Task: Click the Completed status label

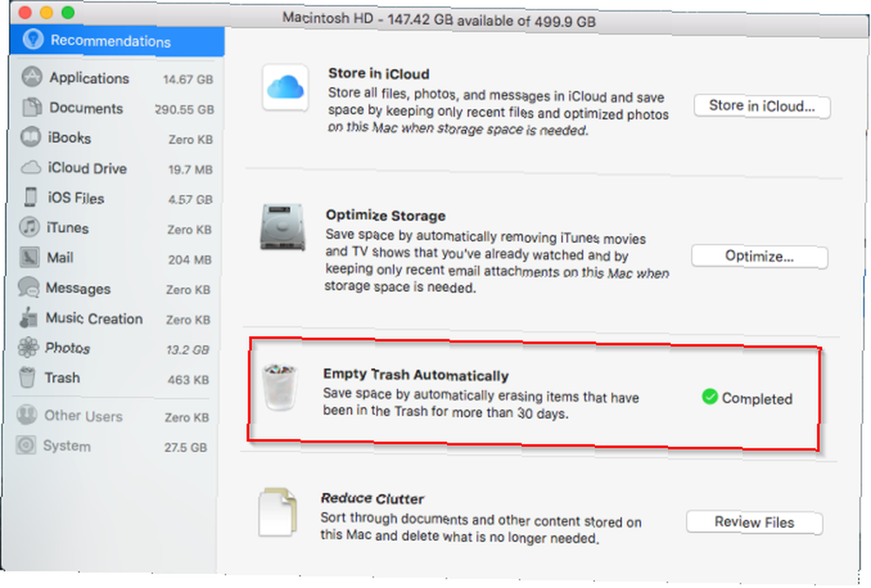Action: [x=757, y=398]
